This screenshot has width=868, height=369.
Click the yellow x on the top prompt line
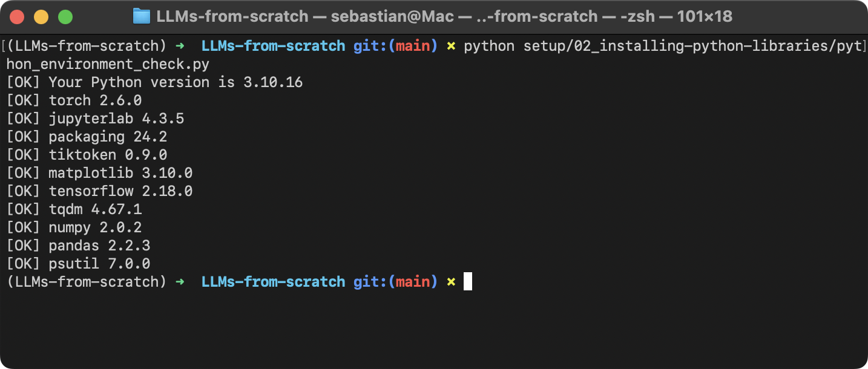[450, 46]
